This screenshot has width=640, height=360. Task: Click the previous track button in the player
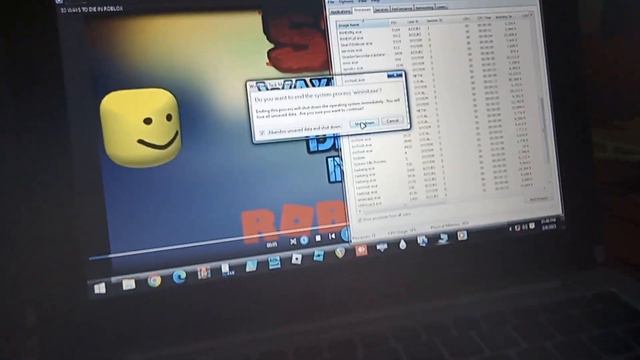point(332,236)
